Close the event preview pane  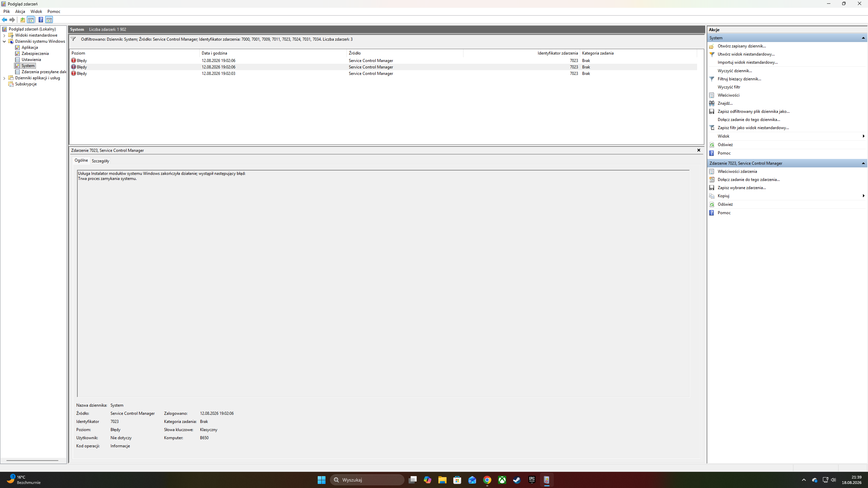click(699, 150)
